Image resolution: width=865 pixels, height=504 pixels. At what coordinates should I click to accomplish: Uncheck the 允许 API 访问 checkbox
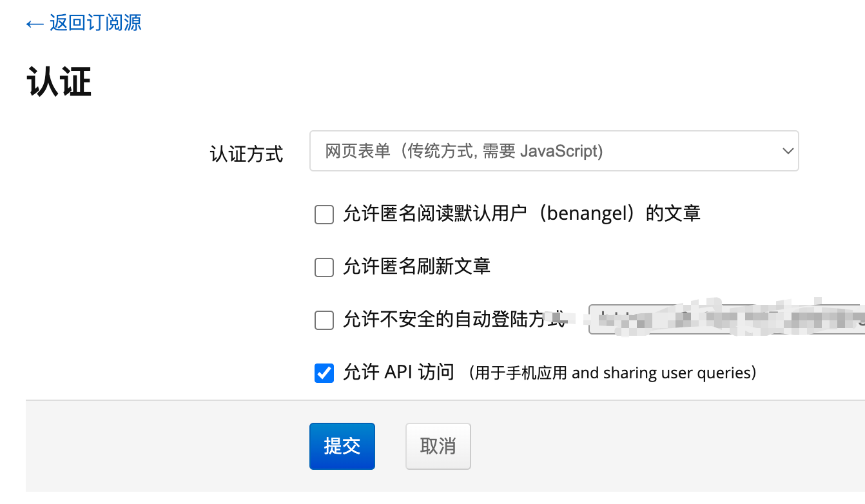(x=324, y=373)
